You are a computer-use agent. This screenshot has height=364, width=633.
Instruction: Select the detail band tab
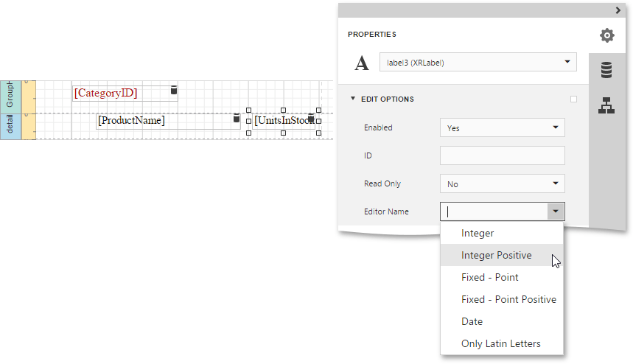pyautogui.click(x=10, y=126)
